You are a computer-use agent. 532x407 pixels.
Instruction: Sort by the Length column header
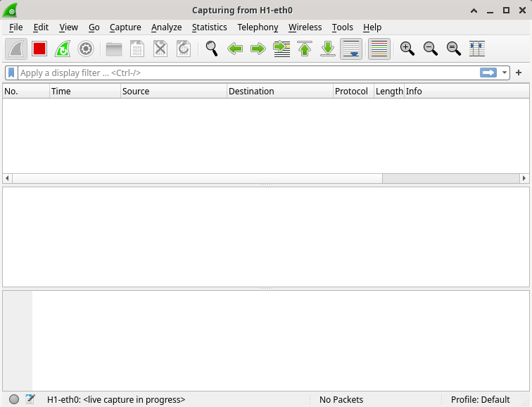(x=389, y=91)
